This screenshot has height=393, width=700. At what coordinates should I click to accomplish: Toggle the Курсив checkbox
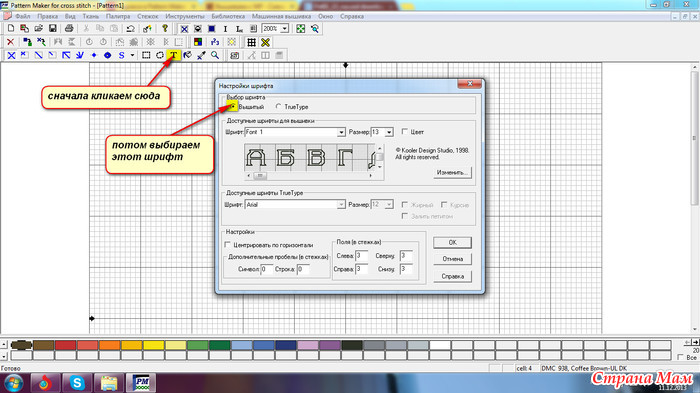click(x=444, y=205)
